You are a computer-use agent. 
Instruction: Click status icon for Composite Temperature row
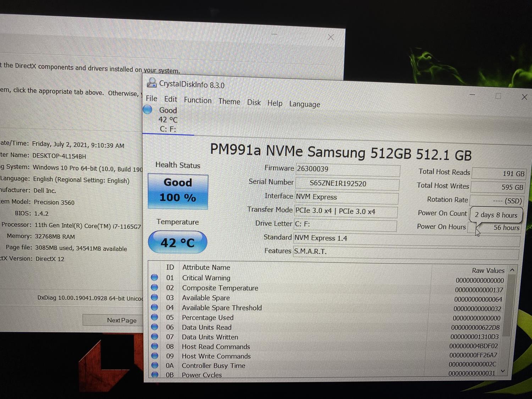click(154, 287)
